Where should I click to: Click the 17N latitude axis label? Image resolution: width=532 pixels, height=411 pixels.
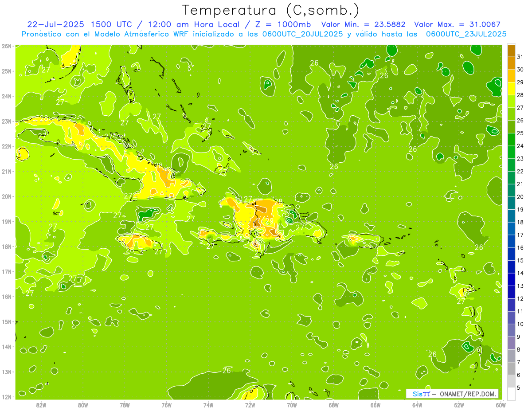click(x=7, y=271)
